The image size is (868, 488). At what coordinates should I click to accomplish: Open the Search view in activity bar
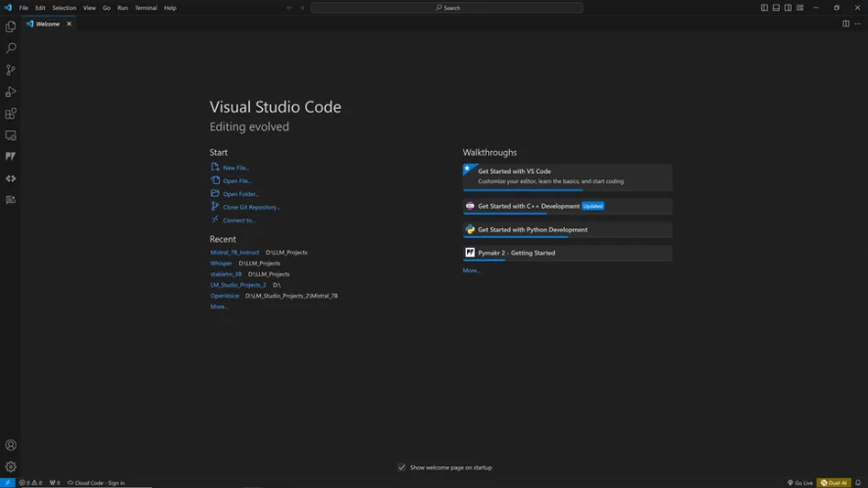10,49
